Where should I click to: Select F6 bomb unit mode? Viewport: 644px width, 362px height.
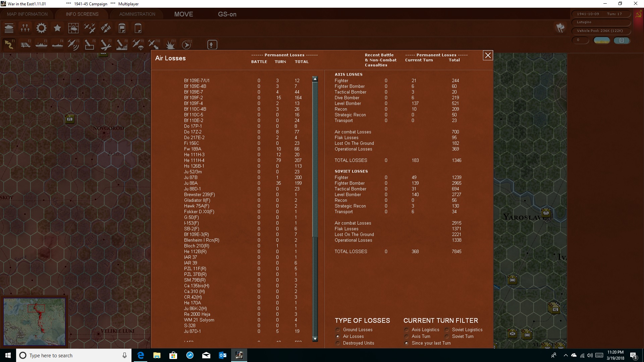click(90, 45)
